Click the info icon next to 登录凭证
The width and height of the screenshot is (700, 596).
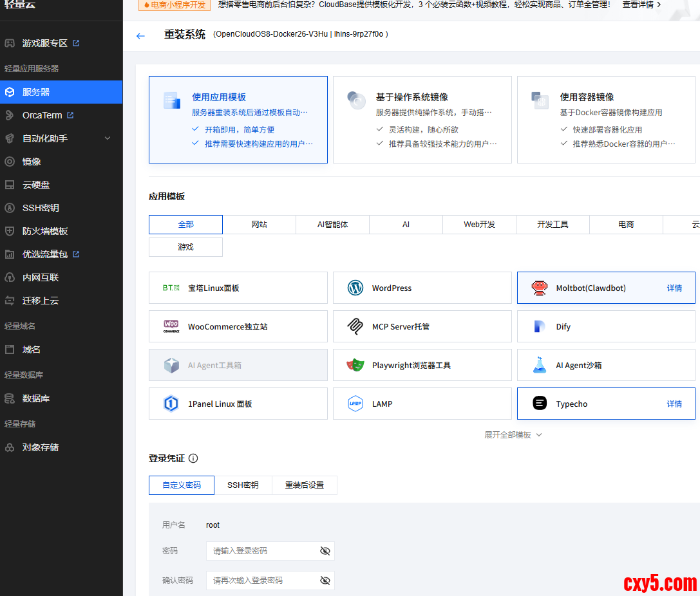tap(193, 458)
